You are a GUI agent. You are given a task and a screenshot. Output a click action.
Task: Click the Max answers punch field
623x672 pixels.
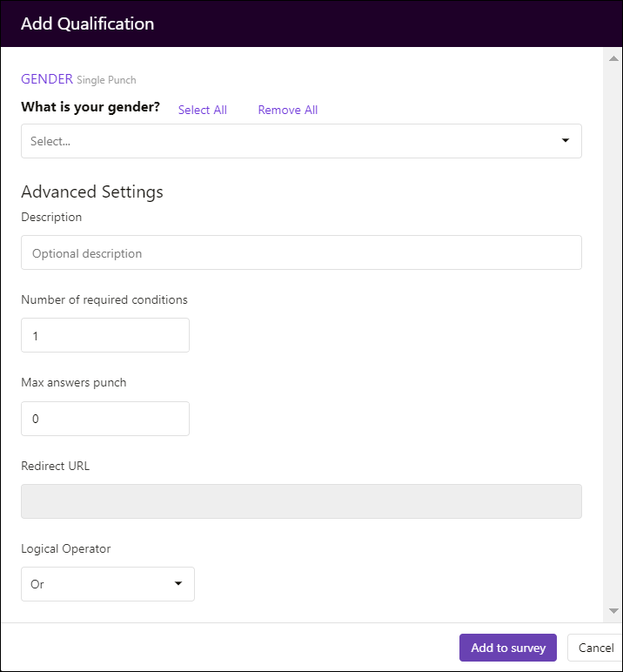coord(105,419)
